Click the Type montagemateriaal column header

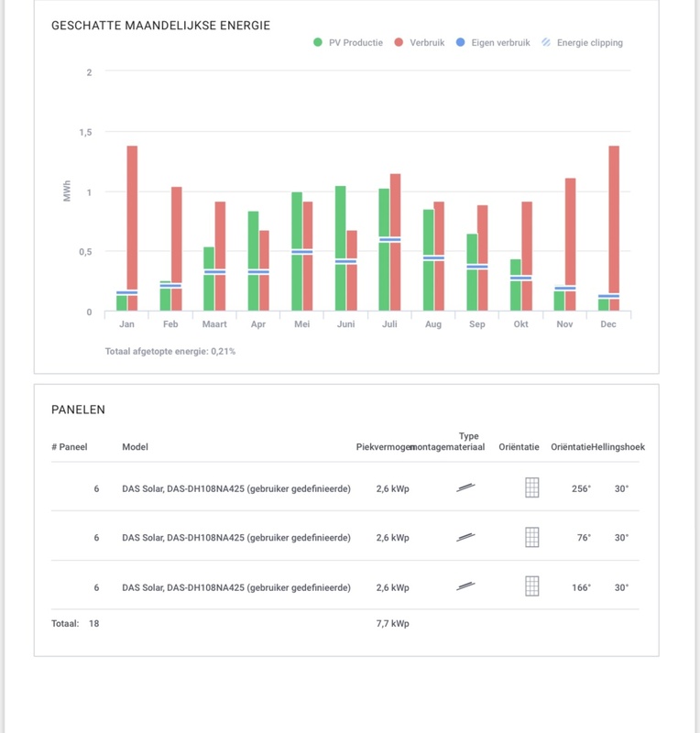pyautogui.click(x=449, y=442)
